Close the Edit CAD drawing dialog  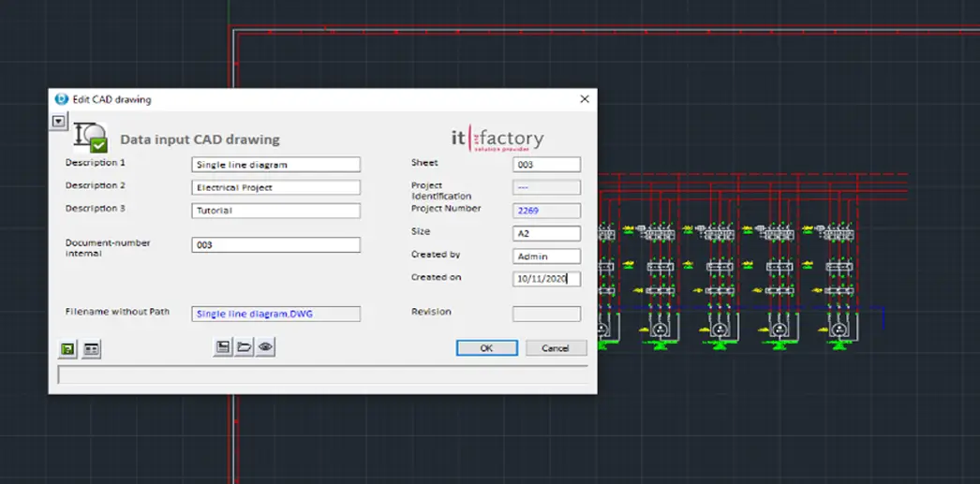click(x=584, y=99)
